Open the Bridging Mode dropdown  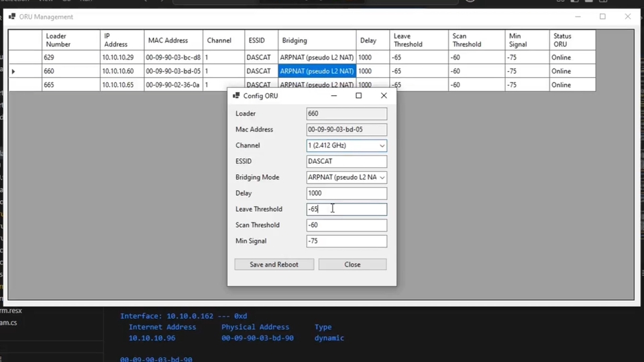[382, 177]
